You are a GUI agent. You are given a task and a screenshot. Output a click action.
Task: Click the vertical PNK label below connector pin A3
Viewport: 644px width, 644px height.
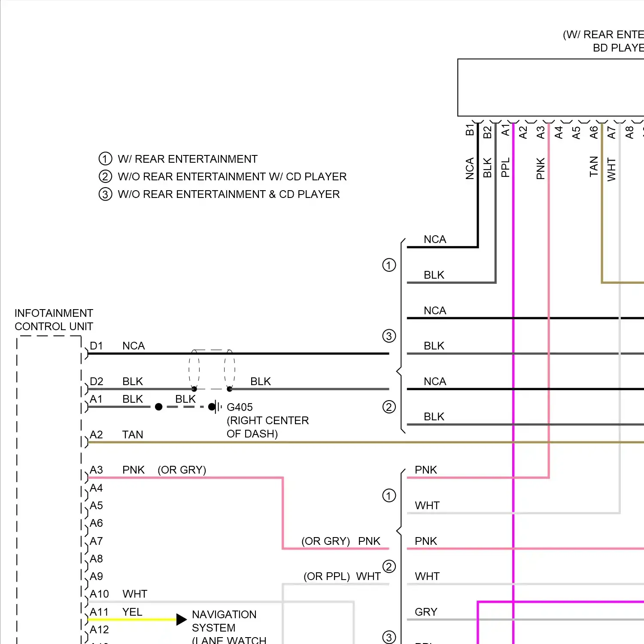point(541,168)
